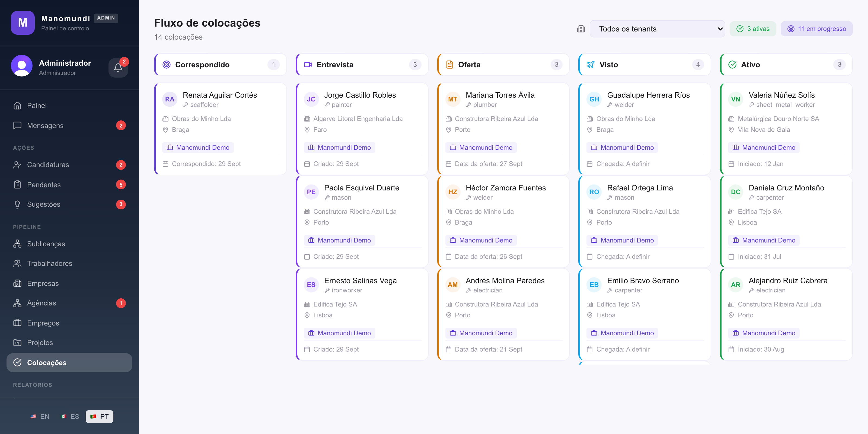The image size is (868, 434).
Task: Click the JC avatar on Jorge's card
Action: pos(311,99)
